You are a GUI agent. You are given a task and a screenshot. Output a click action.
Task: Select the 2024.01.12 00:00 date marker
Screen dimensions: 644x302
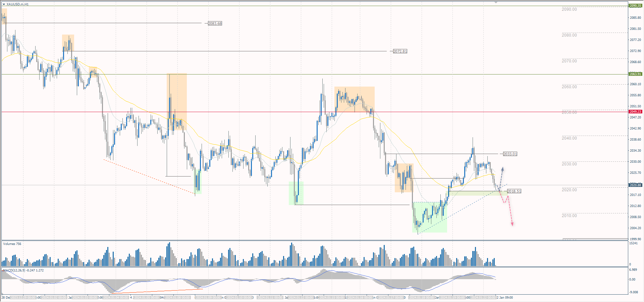[x=301, y=298]
